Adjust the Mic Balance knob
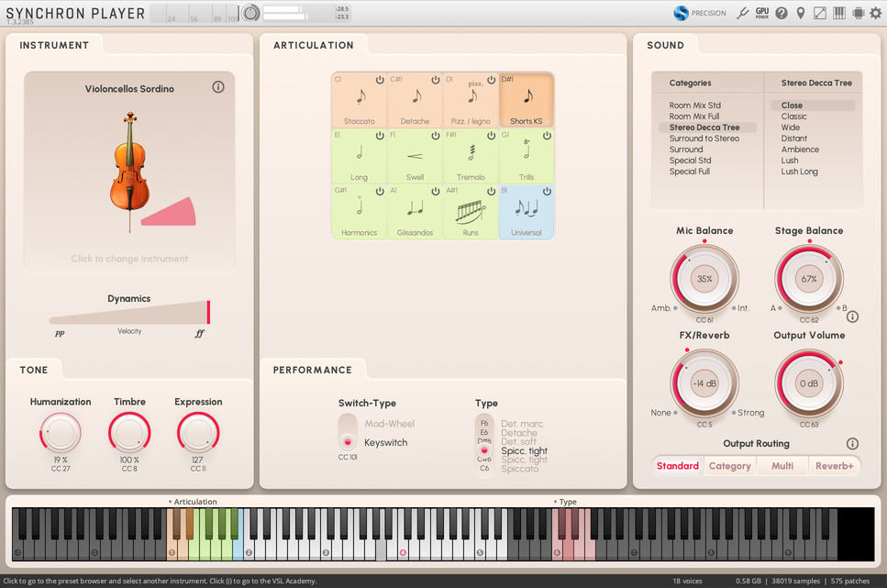887x588 pixels. 704,279
